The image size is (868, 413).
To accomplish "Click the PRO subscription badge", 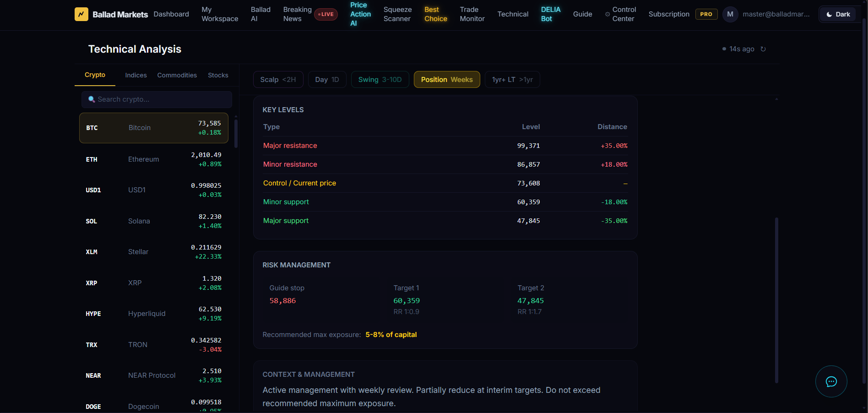I will click(706, 14).
